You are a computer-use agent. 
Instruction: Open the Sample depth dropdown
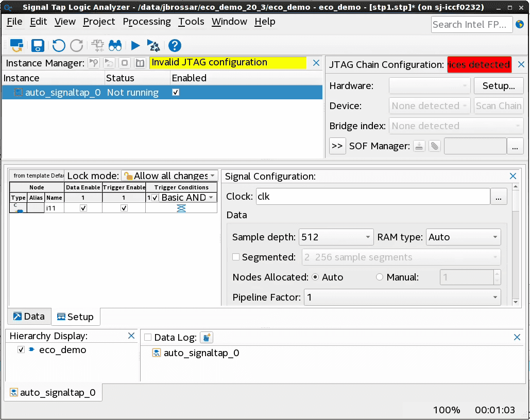pos(336,237)
